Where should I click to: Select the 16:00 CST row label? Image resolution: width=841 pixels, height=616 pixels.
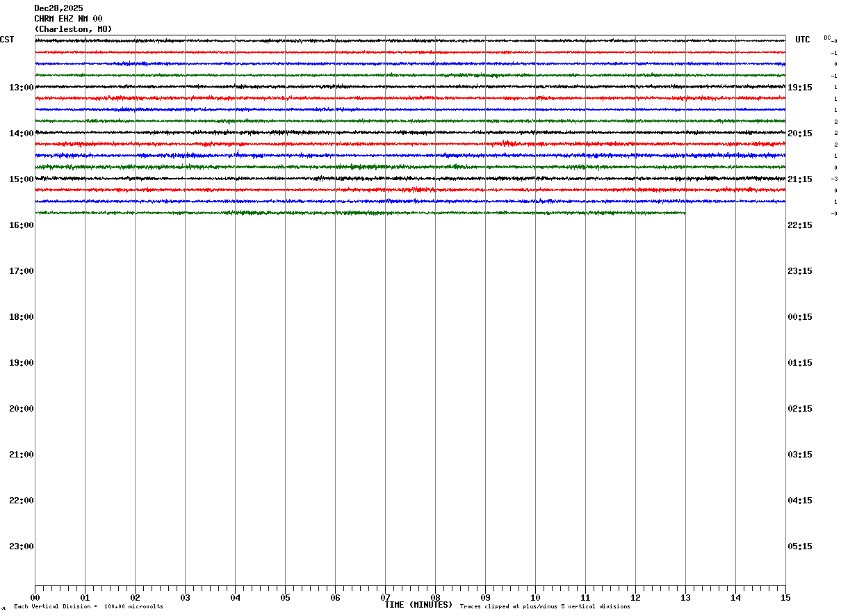[x=22, y=225]
